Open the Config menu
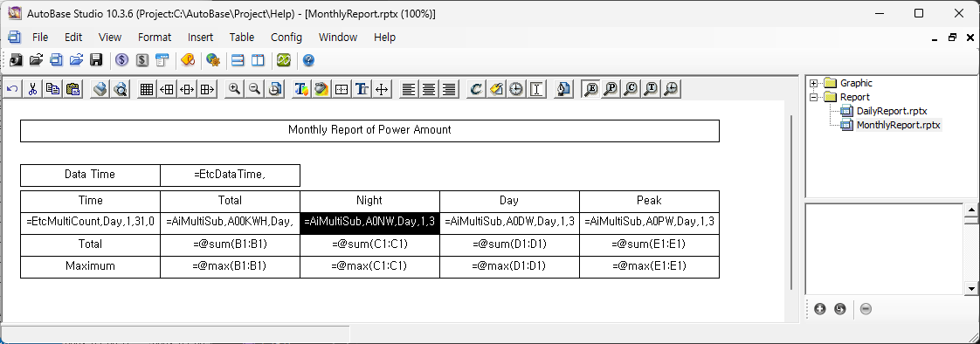This screenshot has height=344, width=980. point(286,38)
